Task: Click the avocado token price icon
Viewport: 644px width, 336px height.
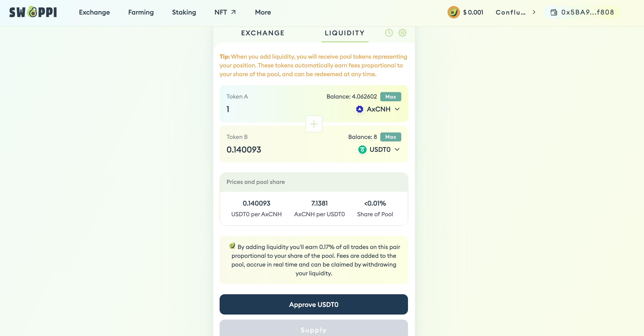Action: pos(453,12)
